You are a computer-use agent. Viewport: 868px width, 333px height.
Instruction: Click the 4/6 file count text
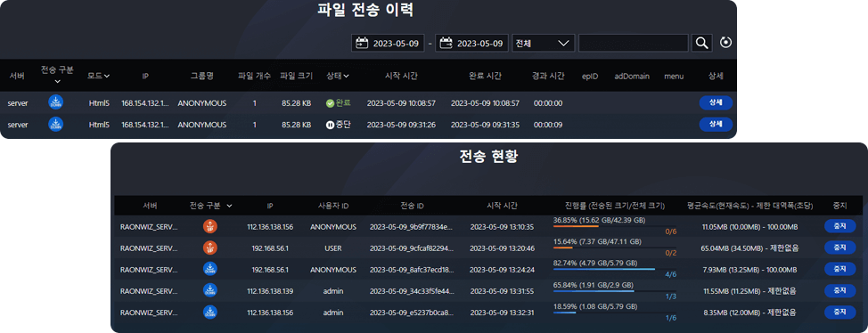pos(671,274)
